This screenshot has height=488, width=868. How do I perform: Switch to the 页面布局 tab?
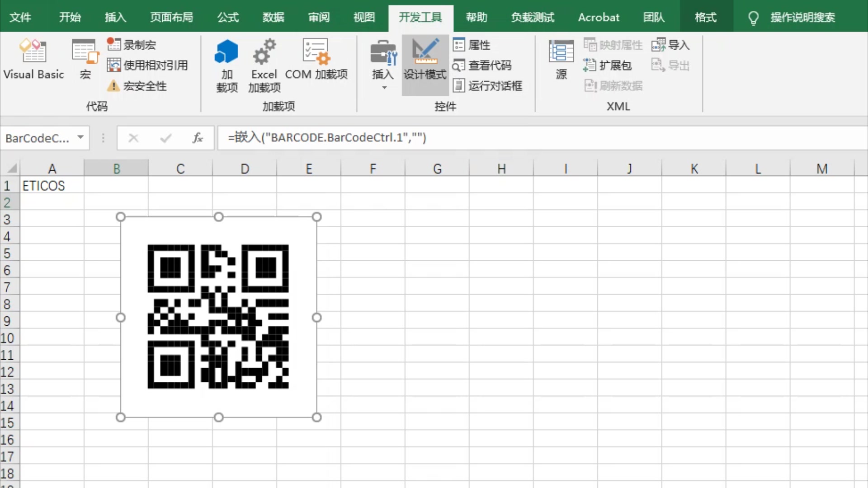click(x=171, y=17)
